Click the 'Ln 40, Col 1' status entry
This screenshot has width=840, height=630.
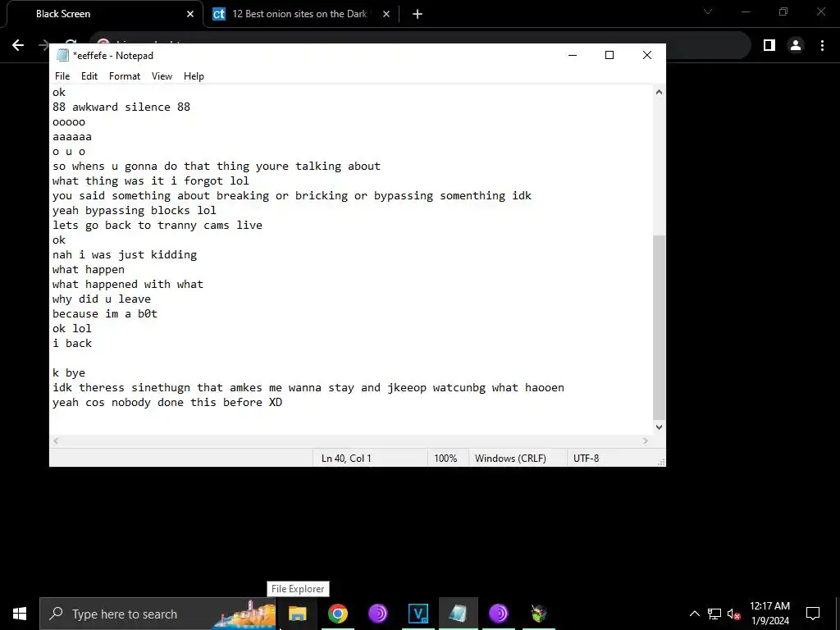tap(346, 458)
